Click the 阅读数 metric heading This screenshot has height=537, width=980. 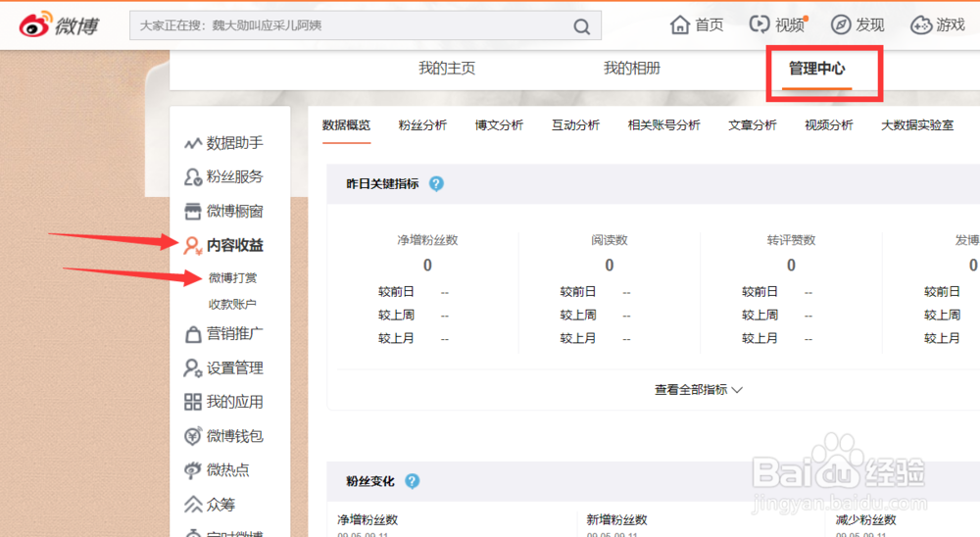610,240
